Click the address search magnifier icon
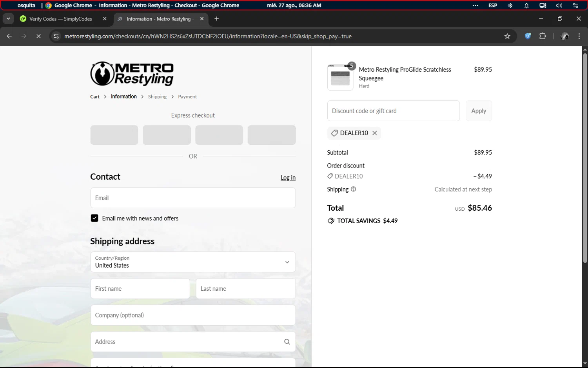The height and width of the screenshot is (368, 588). coord(287,342)
